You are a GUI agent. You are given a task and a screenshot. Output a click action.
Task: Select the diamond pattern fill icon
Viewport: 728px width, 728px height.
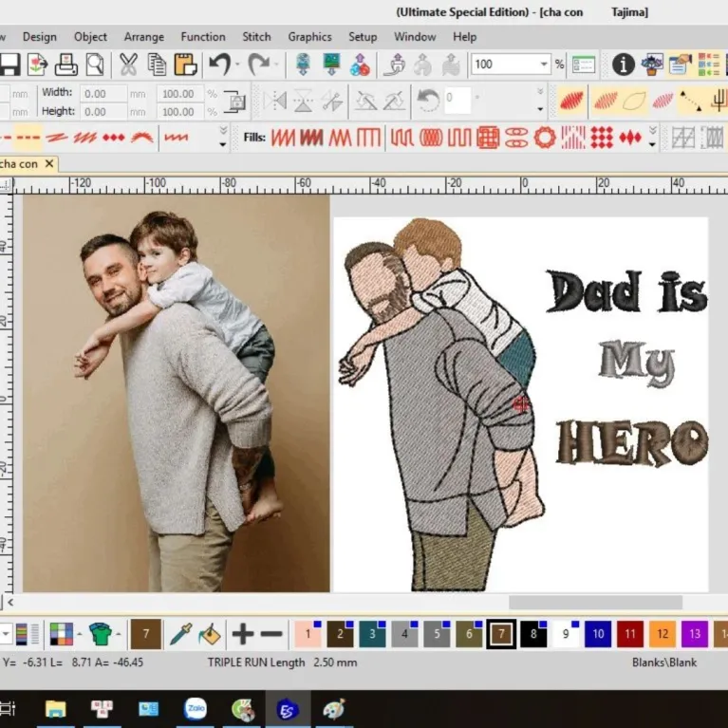pos(630,138)
